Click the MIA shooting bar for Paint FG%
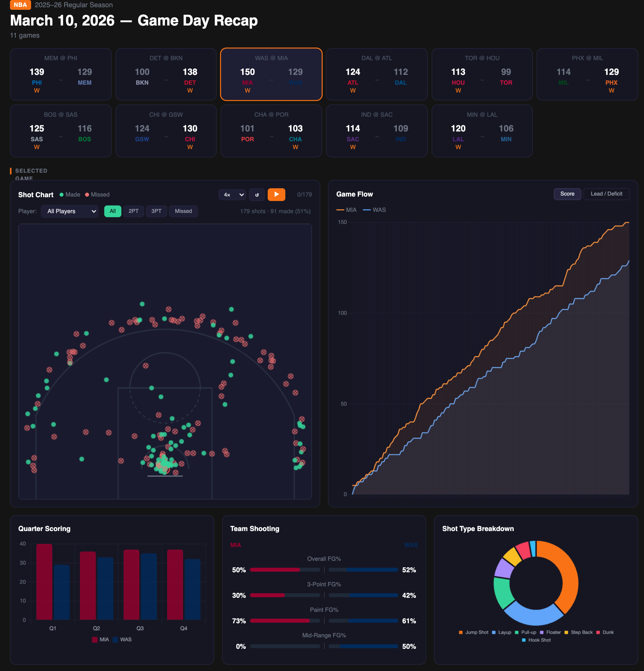Viewport: 644px width, 671px height. (x=280, y=621)
